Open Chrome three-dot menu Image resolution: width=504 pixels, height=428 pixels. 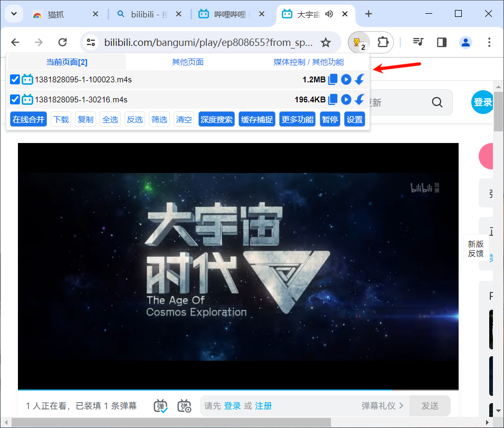point(489,42)
